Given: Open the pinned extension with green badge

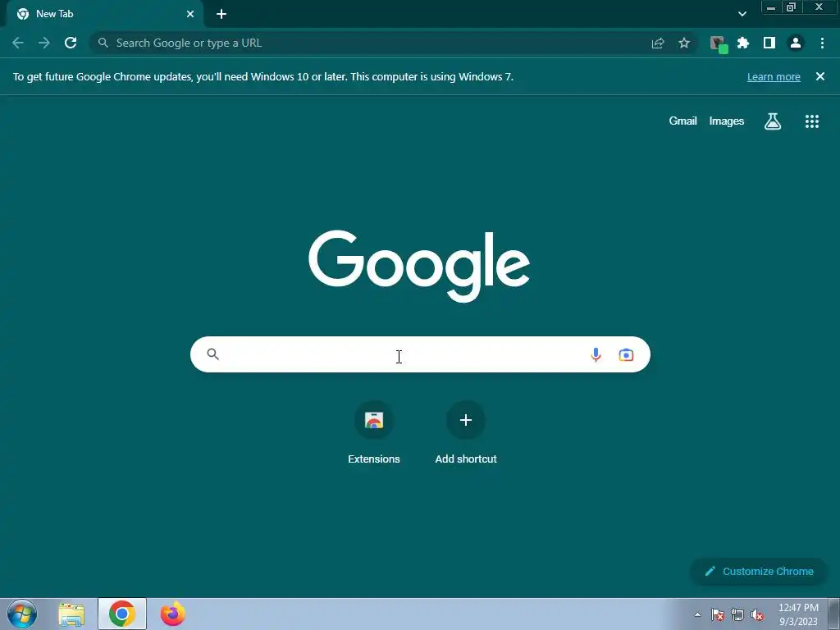Looking at the screenshot, I should coord(719,44).
